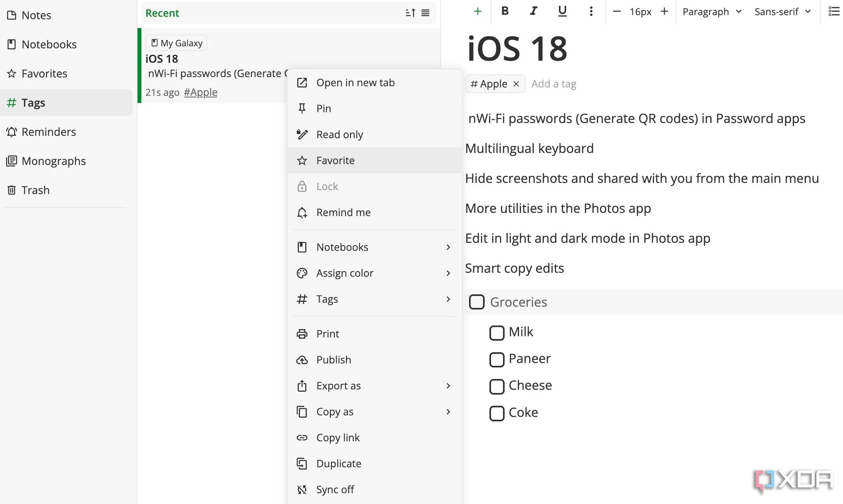843x504 pixels.
Task: Check the Milk checkbox
Action: [497, 333]
